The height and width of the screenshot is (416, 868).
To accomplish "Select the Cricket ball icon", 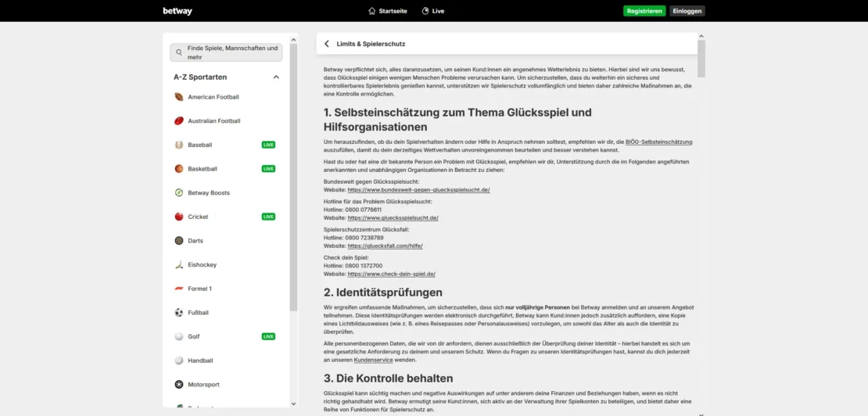I will coord(179,217).
